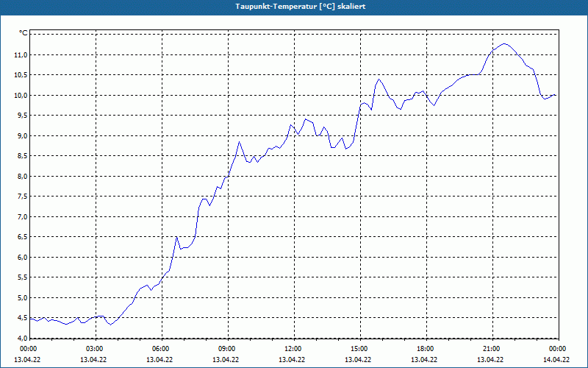Viewport: 588px width, 368px height.
Task: Click the 09:00 time label
Action: point(227,349)
